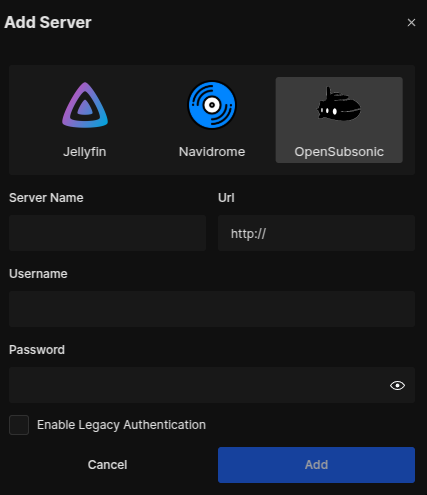This screenshot has height=495, width=427.
Task: Click the Cancel button
Action: [x=107, y=465]
